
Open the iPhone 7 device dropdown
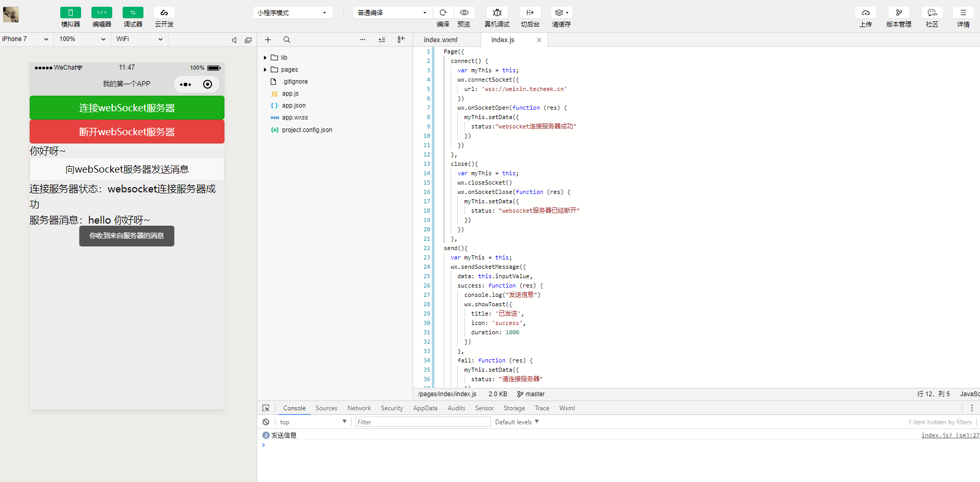(x=25, y=39)
